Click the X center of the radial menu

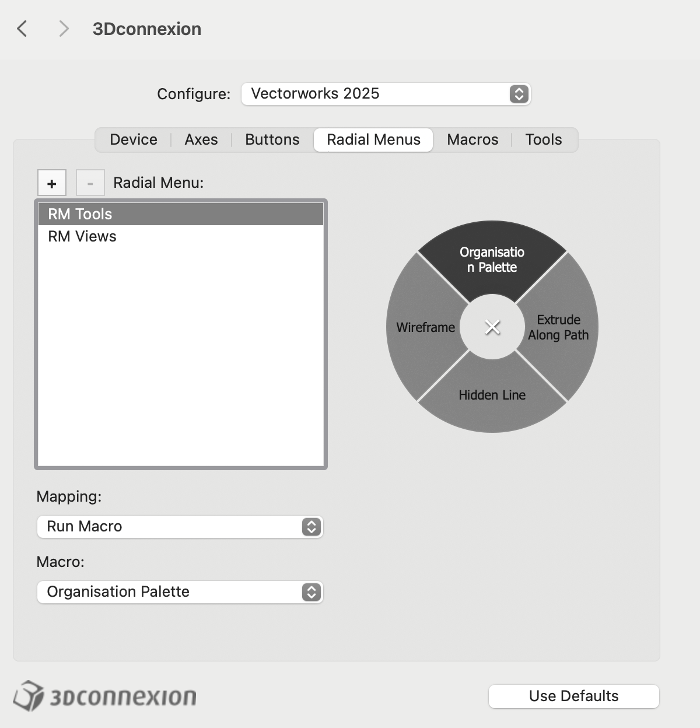tap(492, 327)
